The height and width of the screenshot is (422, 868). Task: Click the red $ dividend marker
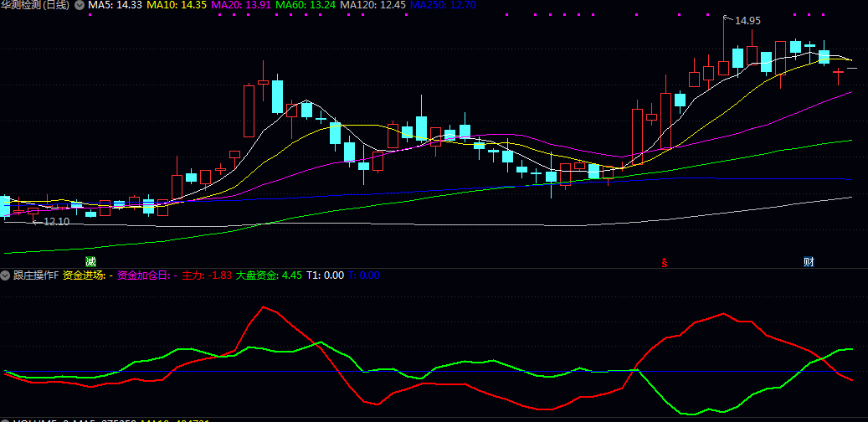[x=665, y=262]
